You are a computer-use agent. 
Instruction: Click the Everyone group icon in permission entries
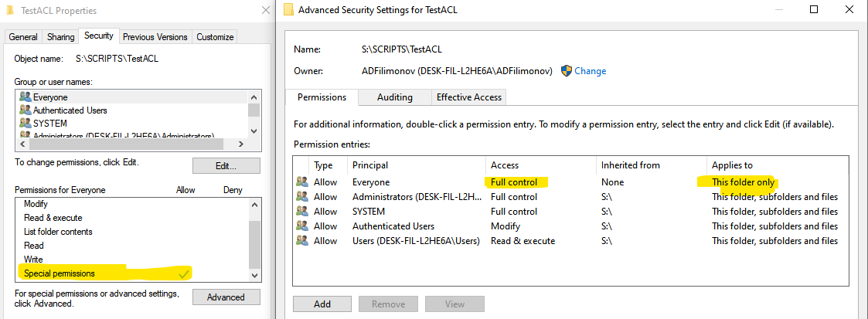click(x=301, y=182)
